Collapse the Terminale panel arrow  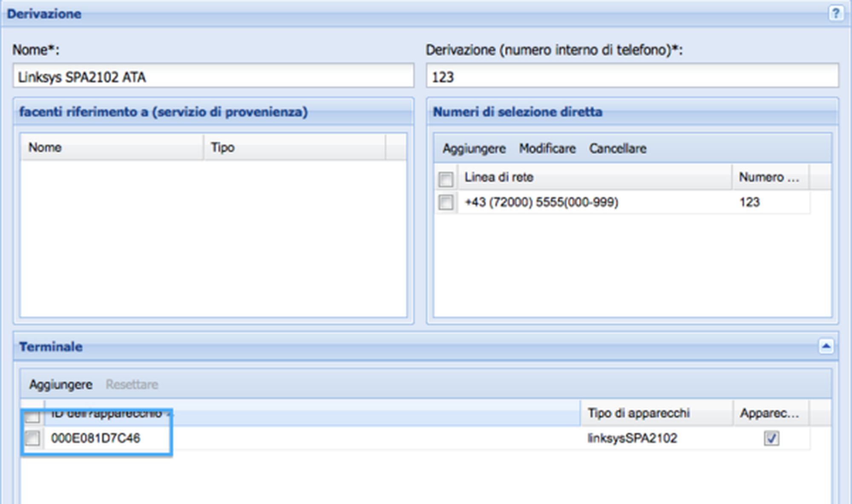pos(826,346)
